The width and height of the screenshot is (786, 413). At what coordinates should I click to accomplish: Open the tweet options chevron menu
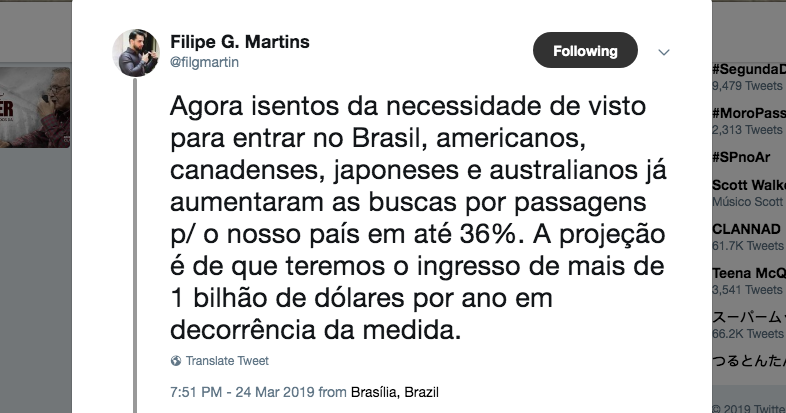point(663,51)
